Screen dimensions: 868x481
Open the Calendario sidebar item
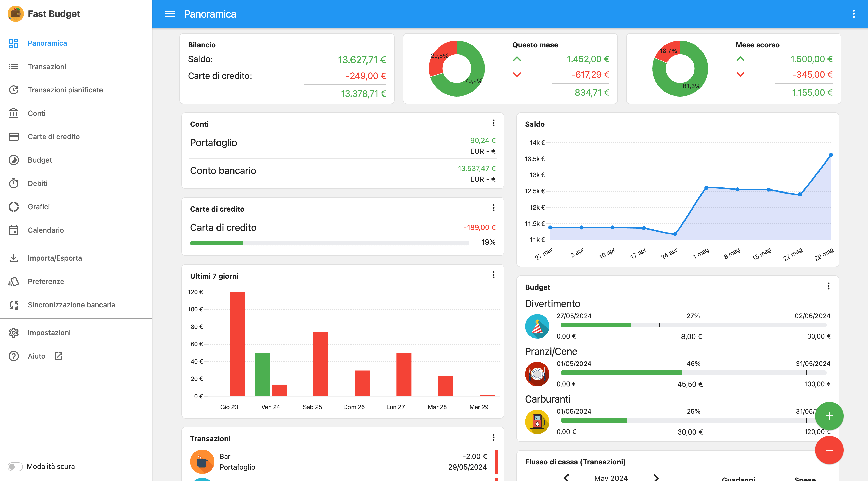45,230
